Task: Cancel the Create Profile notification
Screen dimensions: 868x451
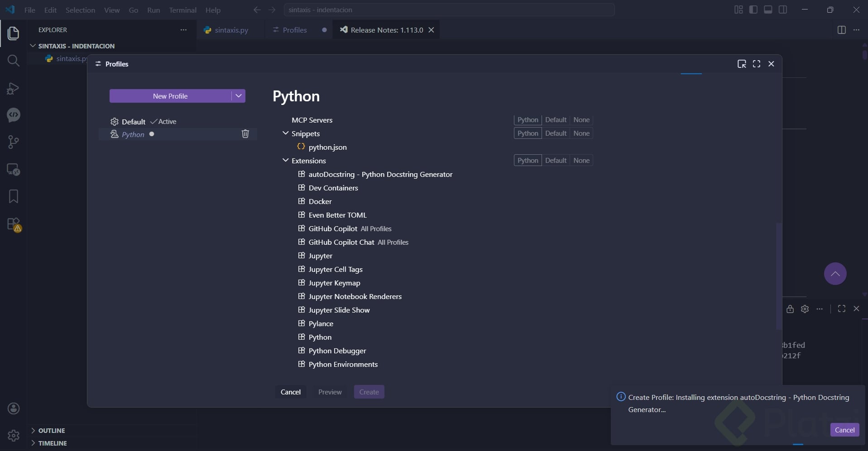Action: click(x=844, y=430)
